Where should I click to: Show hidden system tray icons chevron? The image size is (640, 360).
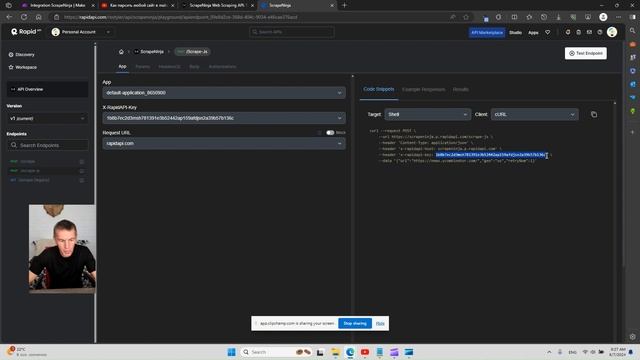pyautogui.click(x=549, y=352)
